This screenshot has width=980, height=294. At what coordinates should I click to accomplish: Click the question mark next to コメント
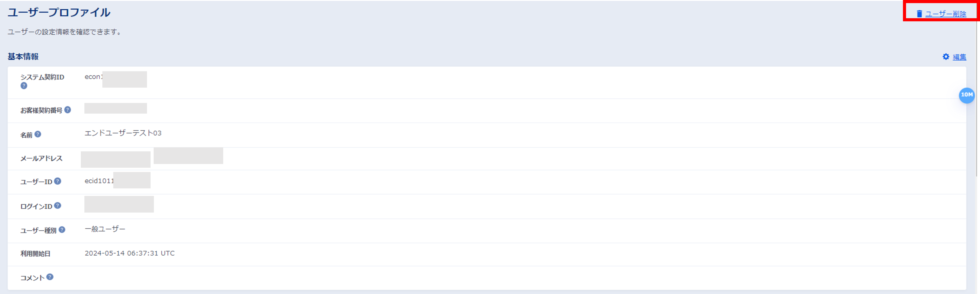tap(50, 277)
